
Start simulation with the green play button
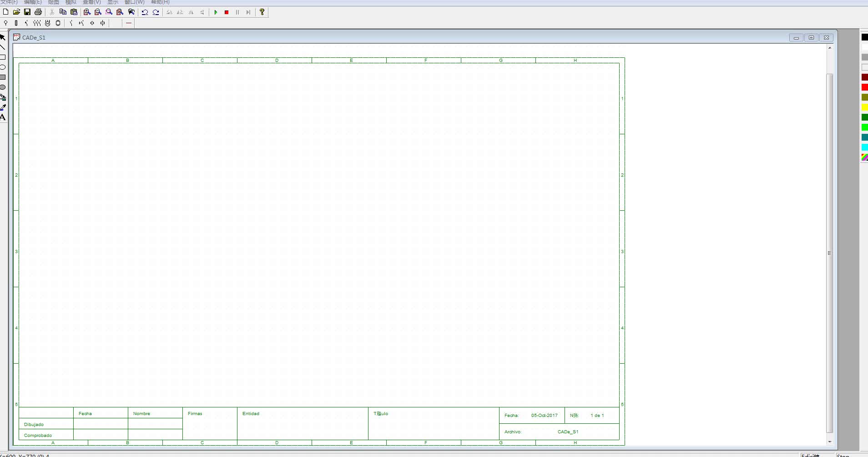[216, 12]
